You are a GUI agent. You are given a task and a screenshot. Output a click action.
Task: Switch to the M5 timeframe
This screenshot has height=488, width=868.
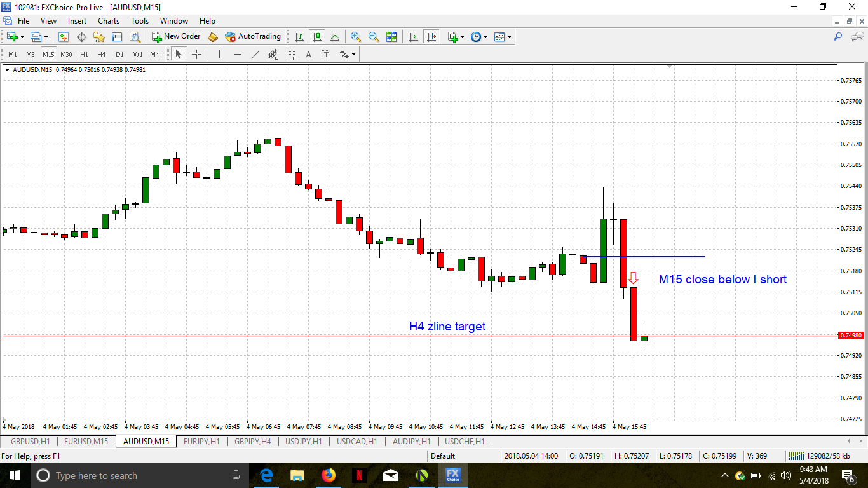pos(31,55)
